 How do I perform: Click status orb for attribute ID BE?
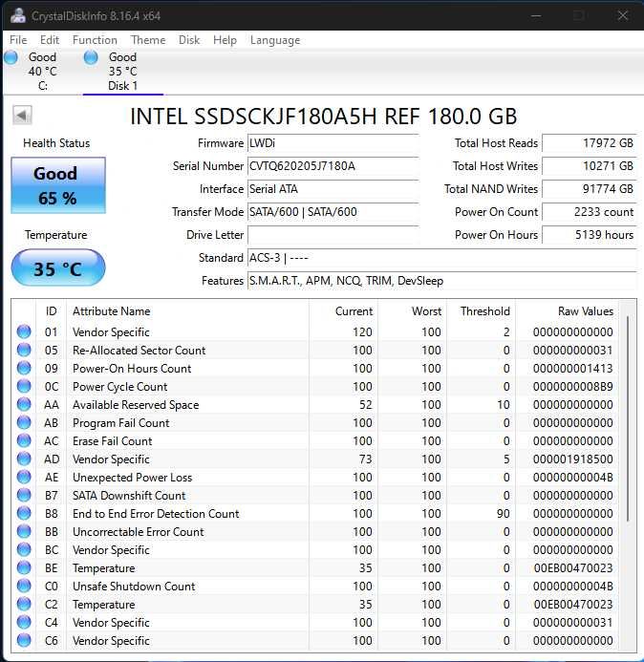pos(24,567)
